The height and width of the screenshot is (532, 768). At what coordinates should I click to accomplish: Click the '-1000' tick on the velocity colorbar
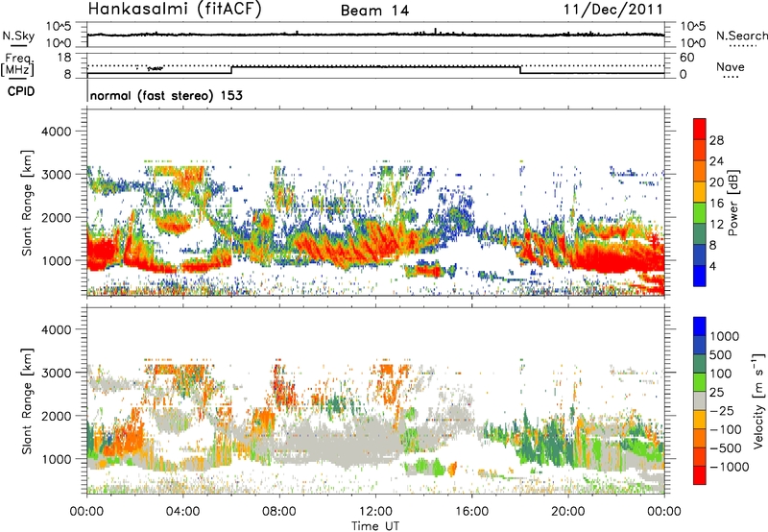(730, 467)
